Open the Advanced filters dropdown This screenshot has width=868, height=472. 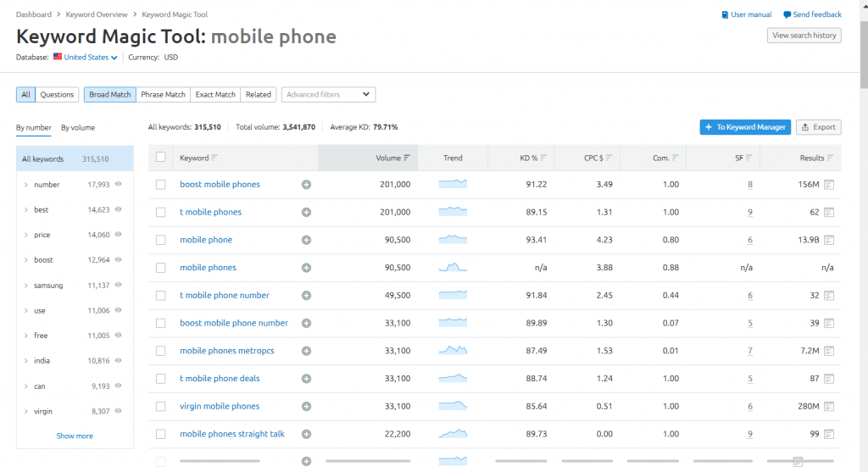point(328,95)
